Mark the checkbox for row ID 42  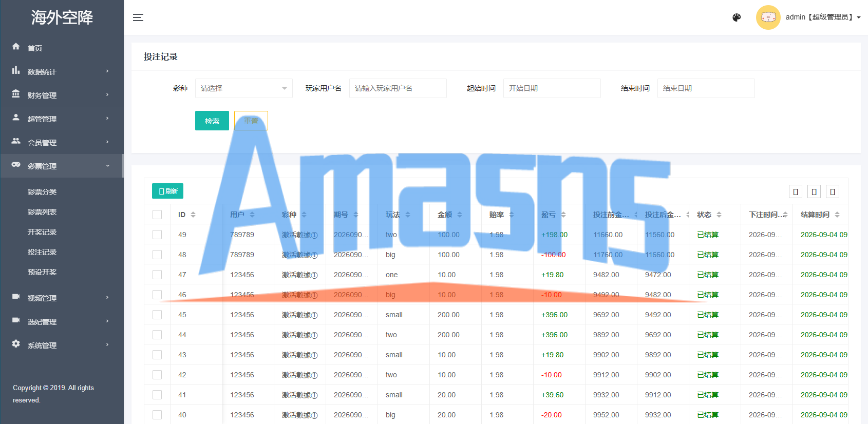157,375
